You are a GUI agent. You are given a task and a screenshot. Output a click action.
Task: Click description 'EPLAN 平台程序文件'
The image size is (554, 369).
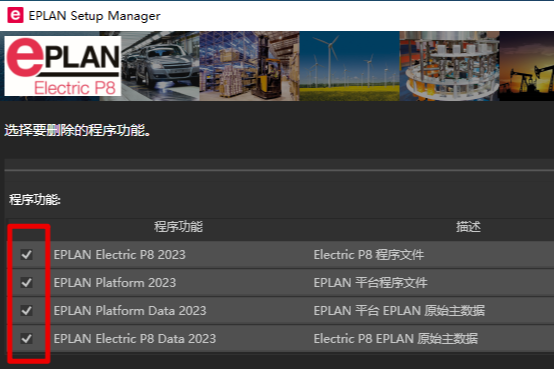[370, 282]
